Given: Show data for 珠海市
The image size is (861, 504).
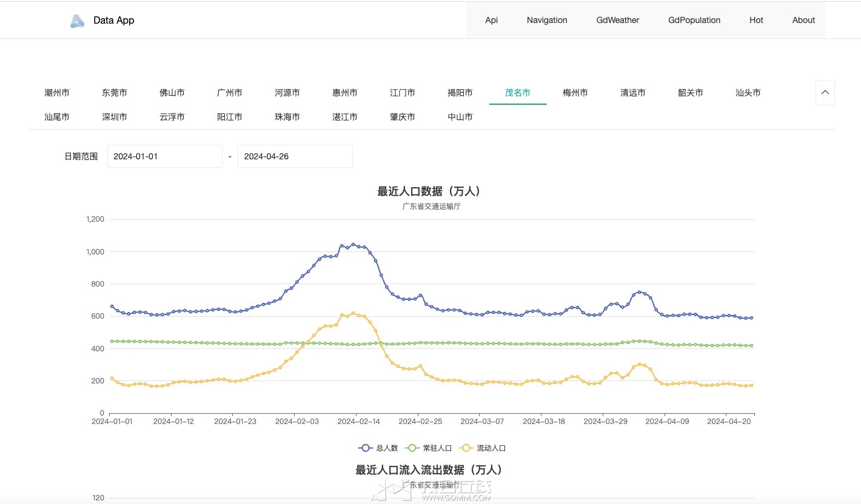Looking at the screenshot, I should pos(287,117).
